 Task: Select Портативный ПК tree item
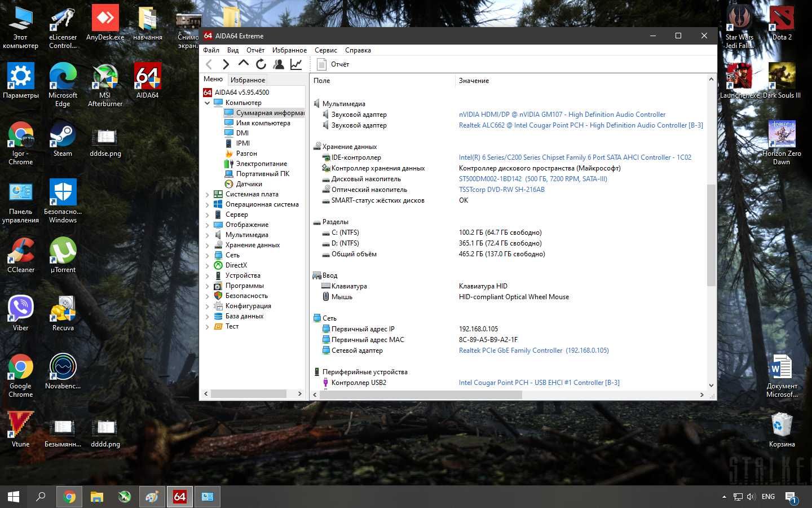click(263, 174)
